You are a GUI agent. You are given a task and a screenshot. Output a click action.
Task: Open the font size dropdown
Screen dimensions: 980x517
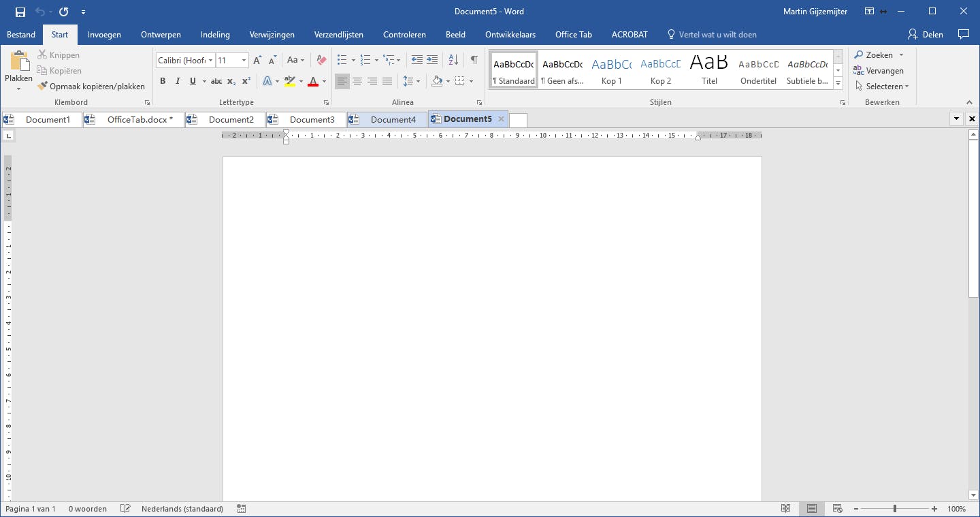click(244, 61)
